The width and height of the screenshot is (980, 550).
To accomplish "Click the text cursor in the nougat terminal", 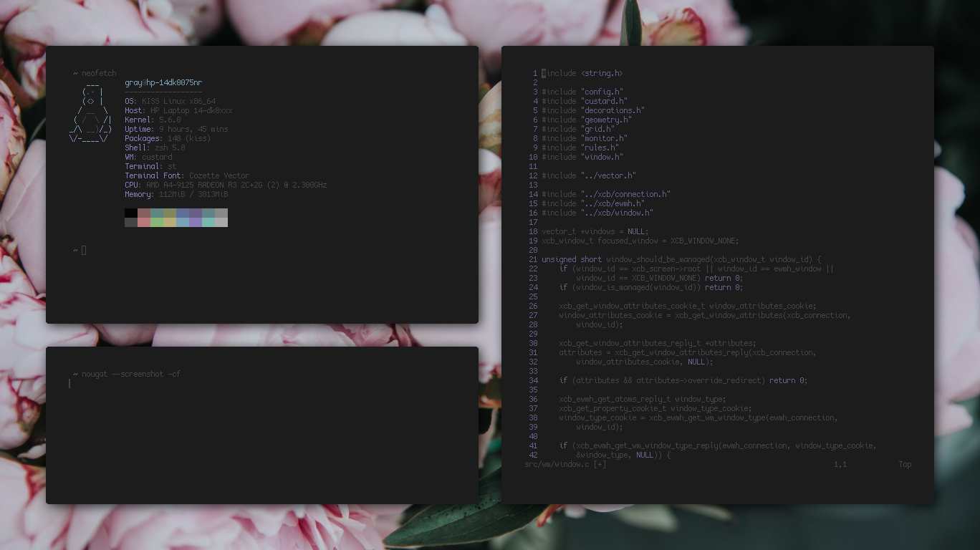I will click(x=69, y=383).
